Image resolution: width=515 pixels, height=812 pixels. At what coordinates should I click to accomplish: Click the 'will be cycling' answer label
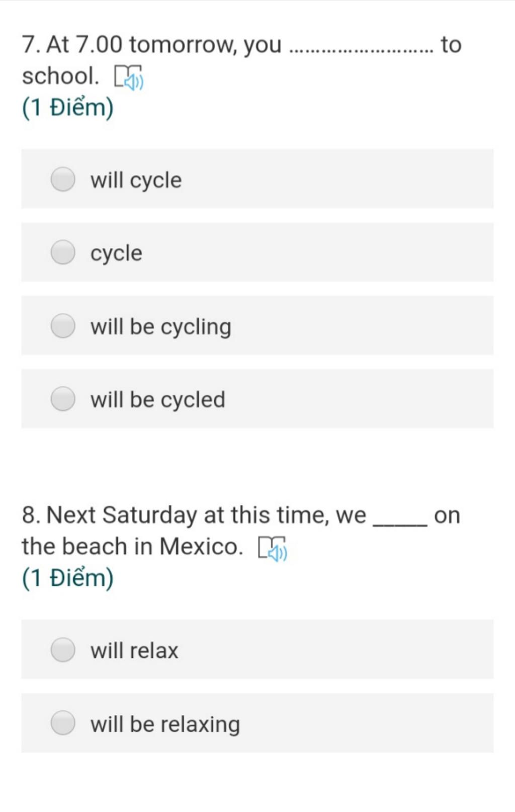click(161, 327)
